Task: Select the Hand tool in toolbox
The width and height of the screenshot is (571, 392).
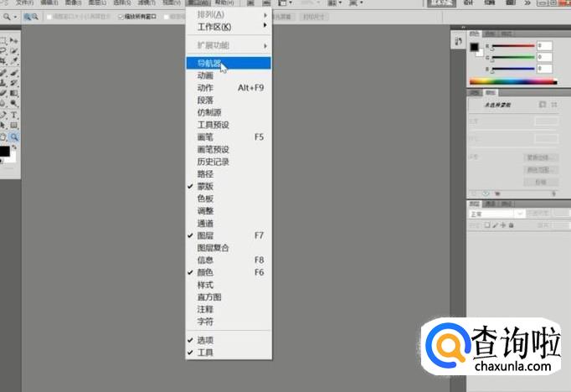Action: pos(3,137)
